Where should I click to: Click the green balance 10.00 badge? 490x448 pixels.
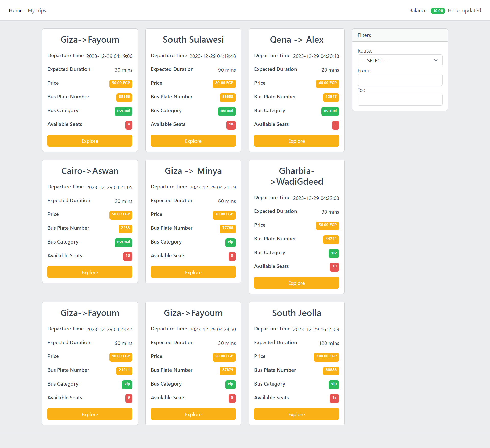click(438, 11)
